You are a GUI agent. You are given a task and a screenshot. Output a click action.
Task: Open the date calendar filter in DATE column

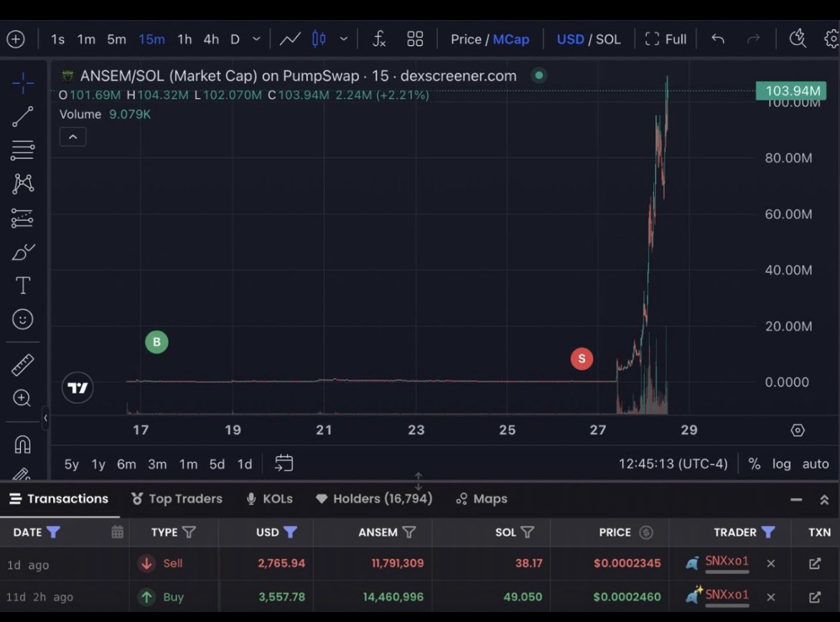[117, 532]
